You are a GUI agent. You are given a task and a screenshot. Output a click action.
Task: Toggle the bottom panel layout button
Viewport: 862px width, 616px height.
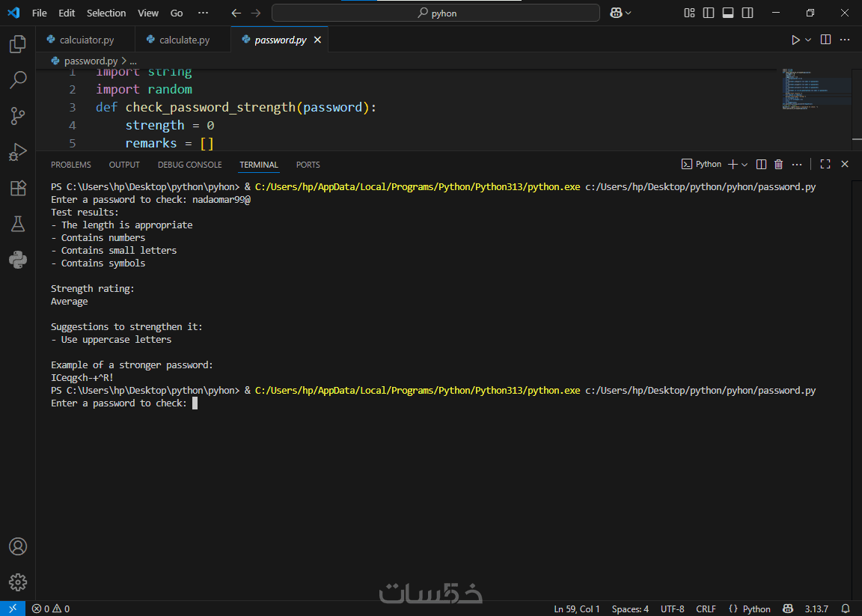(x=728, y=13)
